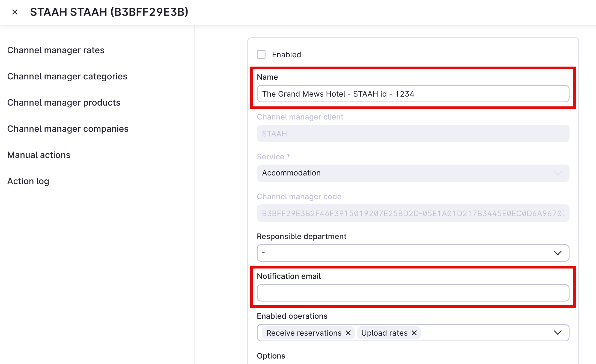The height and width of the screenshot is (364, 596).
Task: Close the STAAH STAAH settings panel
Action: point(15,12)
